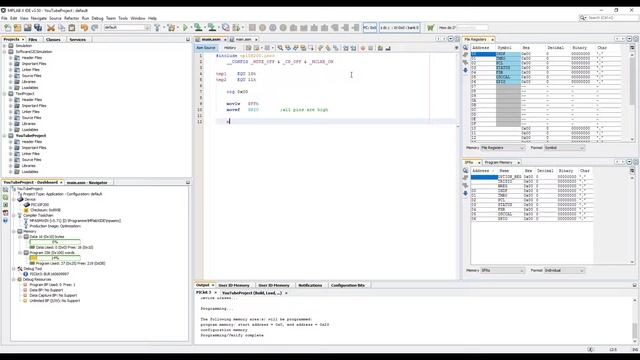Viewport: 640px width, 360px height.
Task: Click the Paste clipboard icon
Action: 72,28
